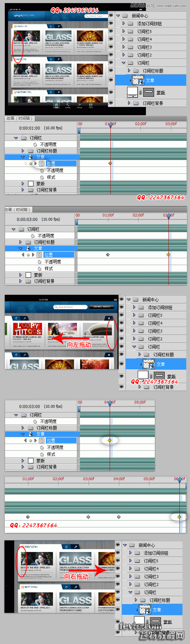Screen dimensions: 190x644
Task: Select 订阅栏5 layer name beside 向右拖动 canvas
Action: (151, 561)
